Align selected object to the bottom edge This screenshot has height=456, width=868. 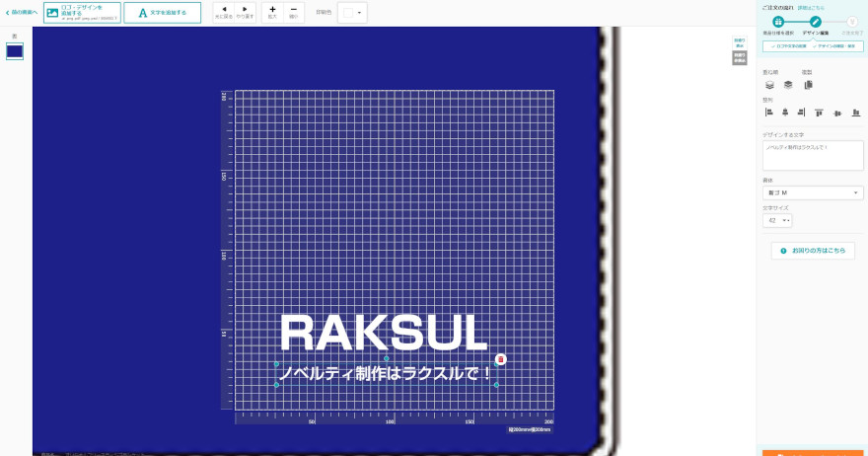(856, 113)
